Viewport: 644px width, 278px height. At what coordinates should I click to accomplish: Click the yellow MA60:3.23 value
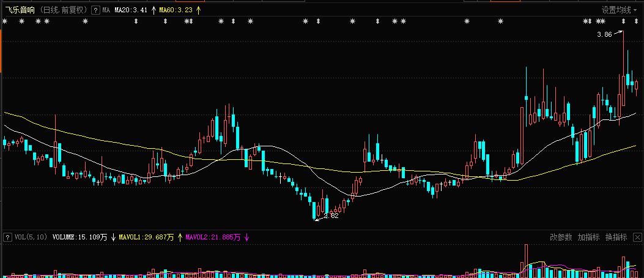[176, 10]
